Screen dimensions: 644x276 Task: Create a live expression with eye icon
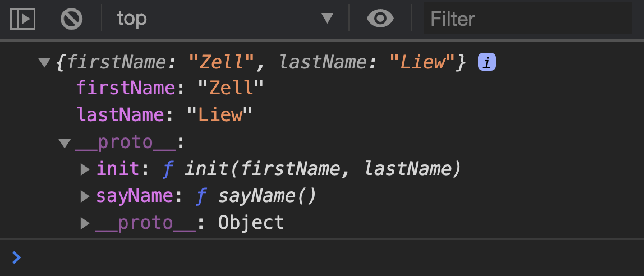coord(380,19)
